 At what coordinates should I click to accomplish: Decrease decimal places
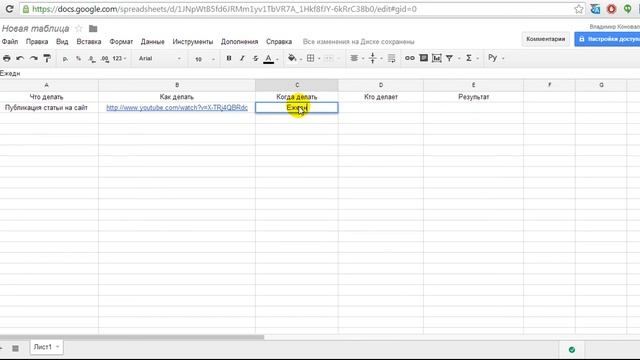tap(92, 59)
